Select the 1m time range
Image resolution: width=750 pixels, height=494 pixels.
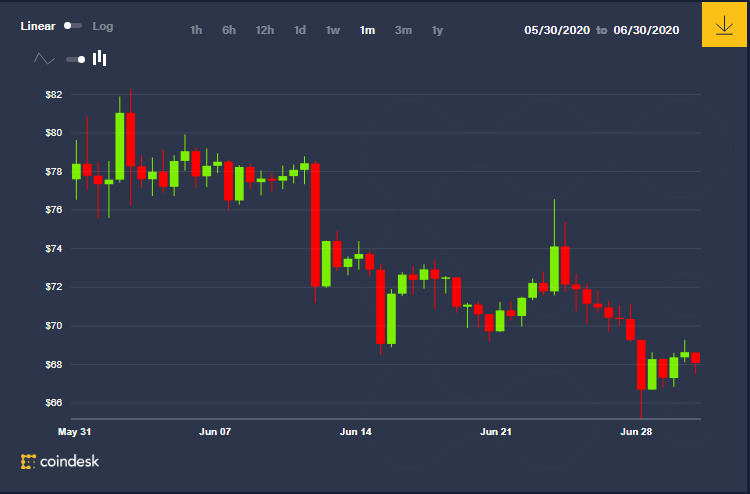pyautogui.click(x=367, y=30)
